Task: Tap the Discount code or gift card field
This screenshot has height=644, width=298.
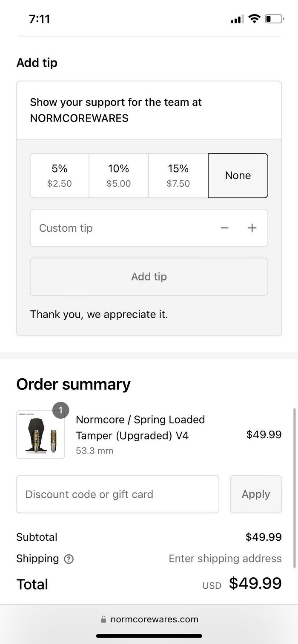Action: (117, 494)
